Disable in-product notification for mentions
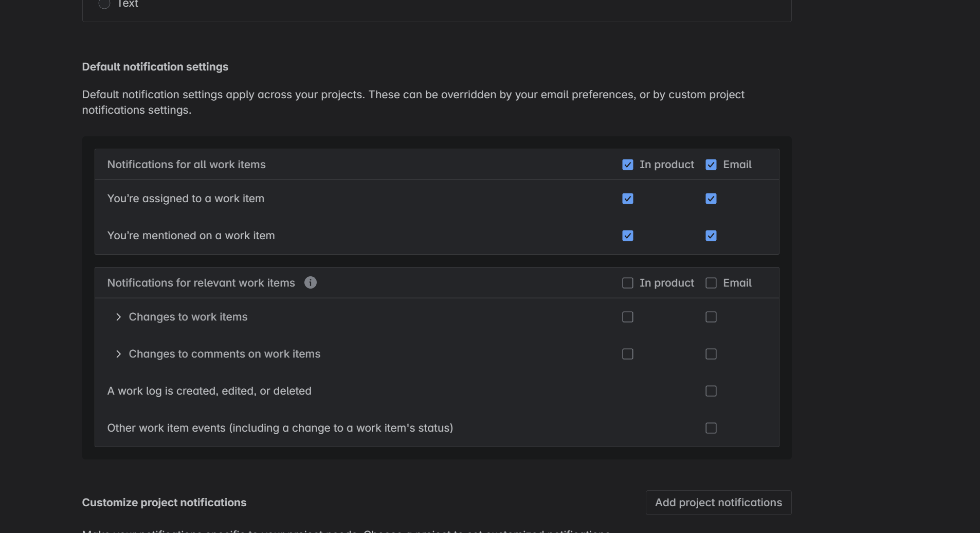 (628, 236)
